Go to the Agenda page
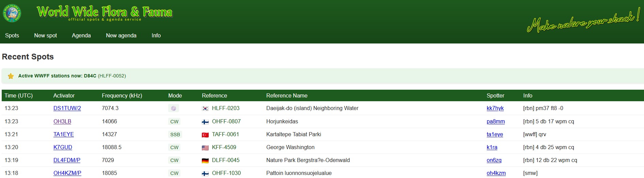 81,35
